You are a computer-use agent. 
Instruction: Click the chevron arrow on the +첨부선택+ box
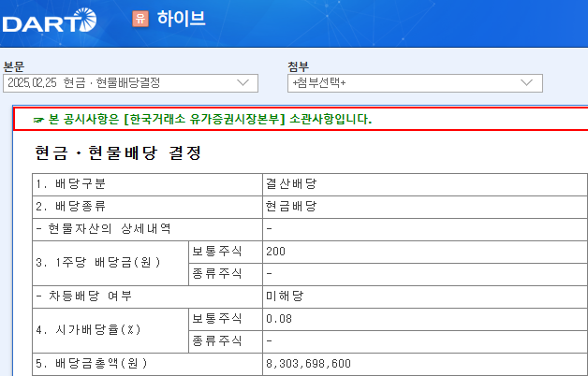[x=526, y=83]
